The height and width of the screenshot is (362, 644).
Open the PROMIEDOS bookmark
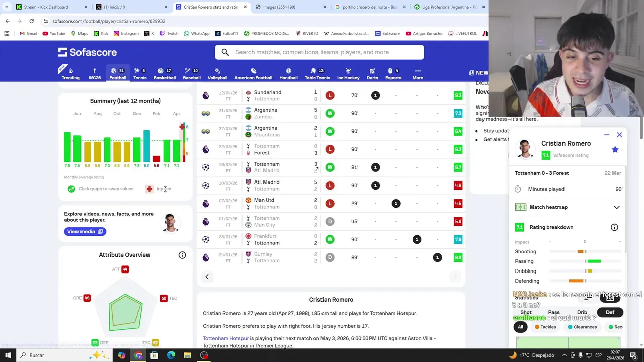coord(267,33)
